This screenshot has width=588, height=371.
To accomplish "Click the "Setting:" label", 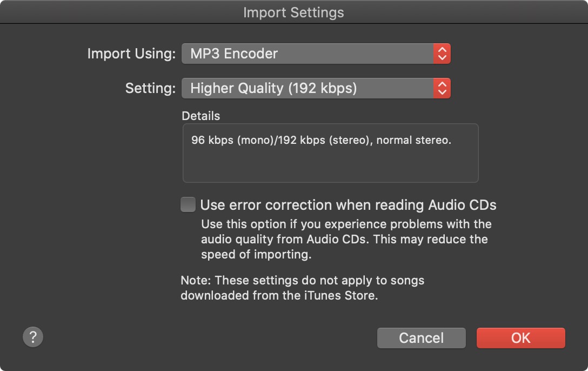I will coord(150,88).
